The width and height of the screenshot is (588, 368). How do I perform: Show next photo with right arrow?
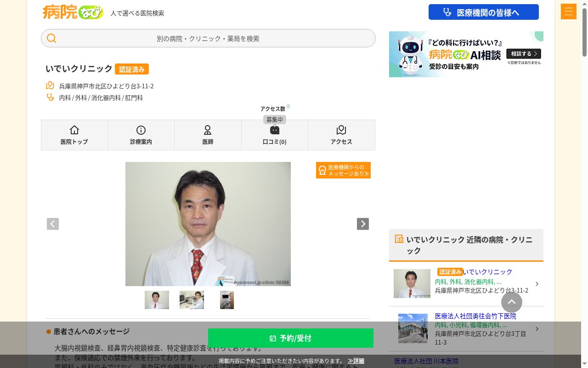click(363, 224)
